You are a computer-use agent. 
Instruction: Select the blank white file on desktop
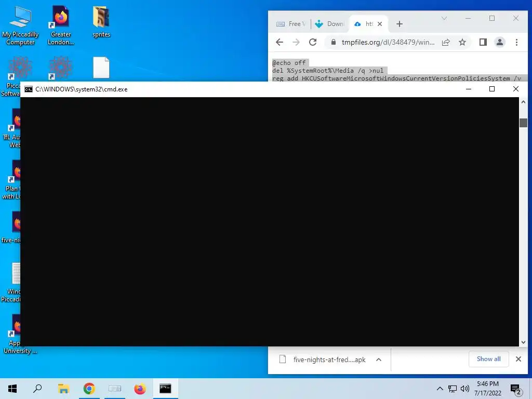tap(101, 68)
